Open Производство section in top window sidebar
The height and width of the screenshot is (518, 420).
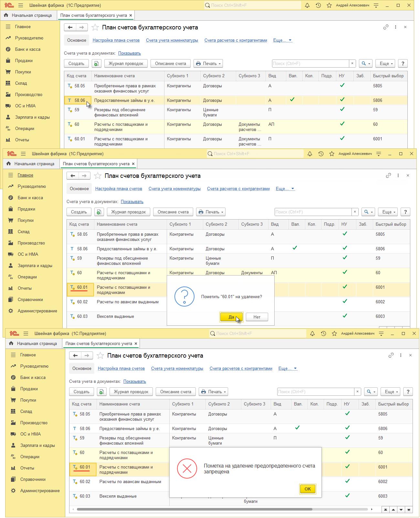[29, 95]
